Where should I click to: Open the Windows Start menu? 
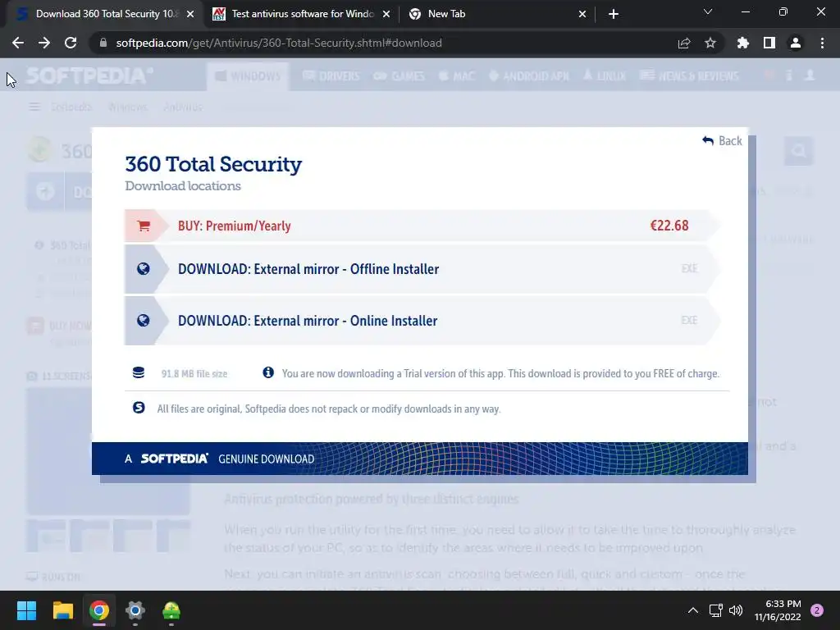coord(26,610)
